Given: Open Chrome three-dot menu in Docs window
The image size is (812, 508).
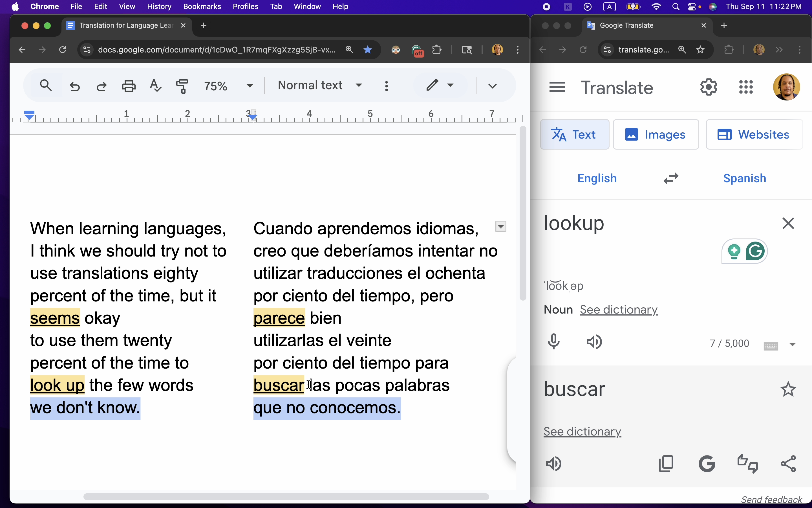Looking at the screenshot, I should [x=518, y=50].
